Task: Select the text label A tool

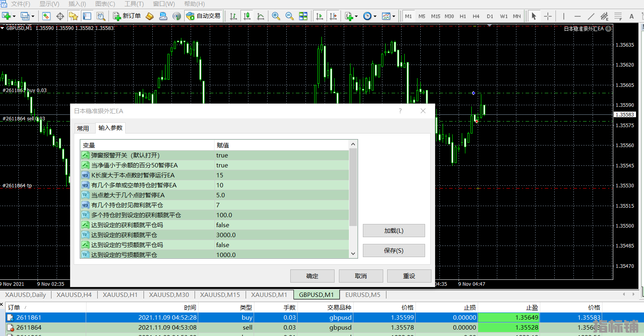Action: [632, 16]
